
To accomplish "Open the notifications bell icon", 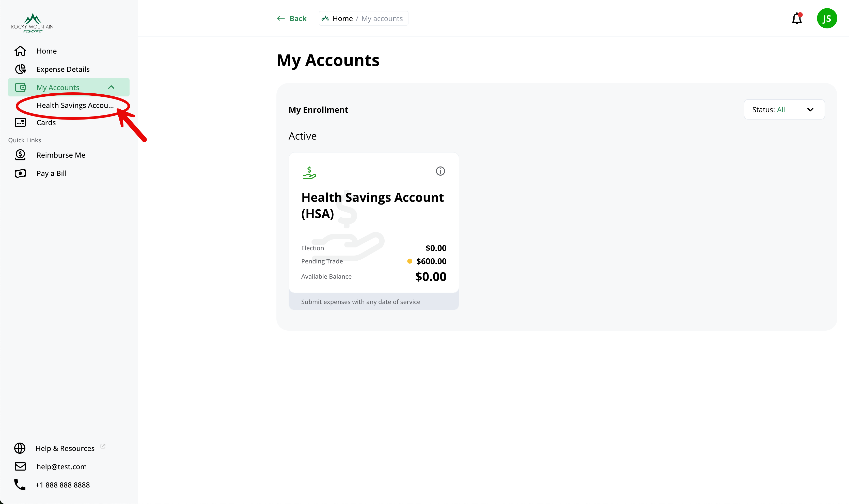I will (x=797, y=18).
